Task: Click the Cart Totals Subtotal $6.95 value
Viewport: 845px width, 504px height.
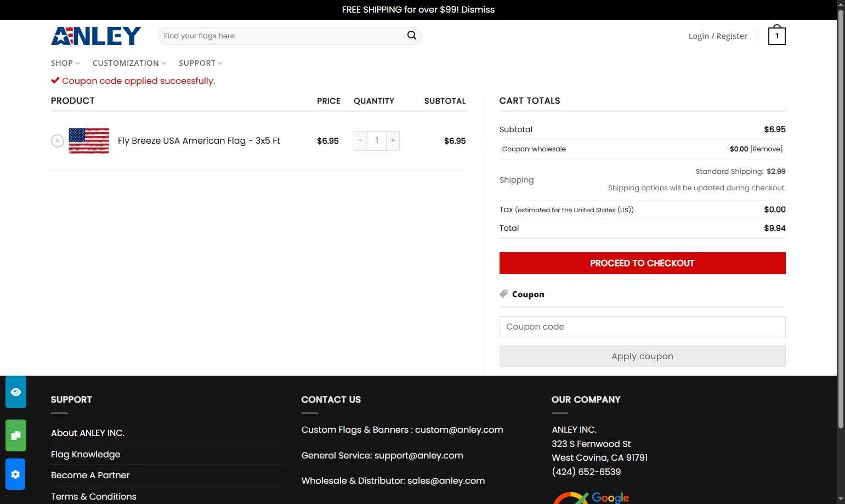Action: coord(775,129)
